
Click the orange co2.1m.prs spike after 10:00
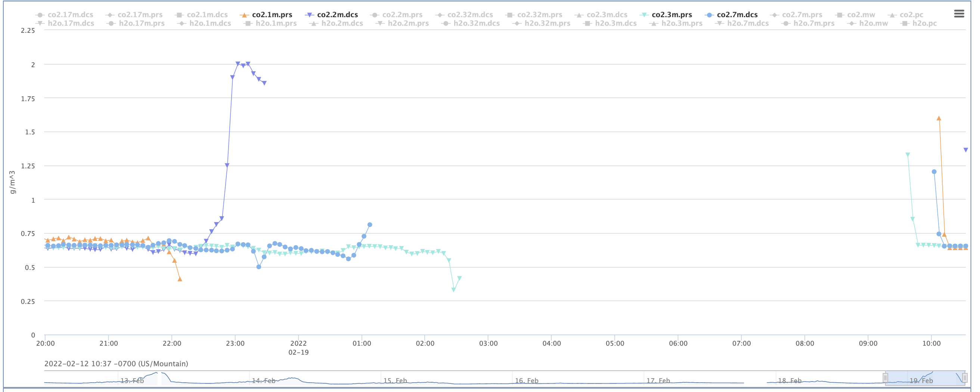click(x=939, y=118)
